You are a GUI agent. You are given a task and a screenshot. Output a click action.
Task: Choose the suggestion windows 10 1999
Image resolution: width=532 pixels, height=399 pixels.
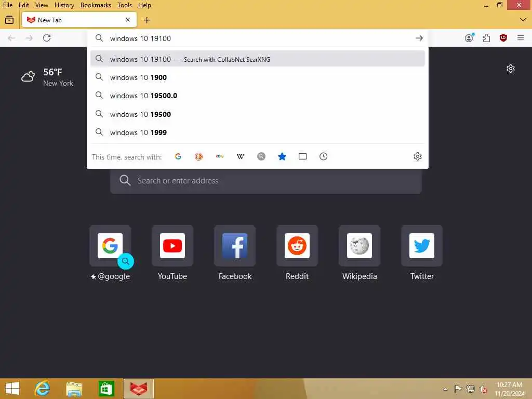(258, 132)
